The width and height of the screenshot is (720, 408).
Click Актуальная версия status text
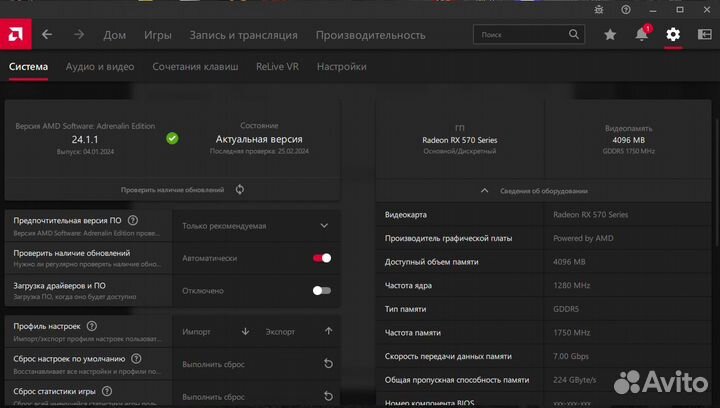coord(259,139)
